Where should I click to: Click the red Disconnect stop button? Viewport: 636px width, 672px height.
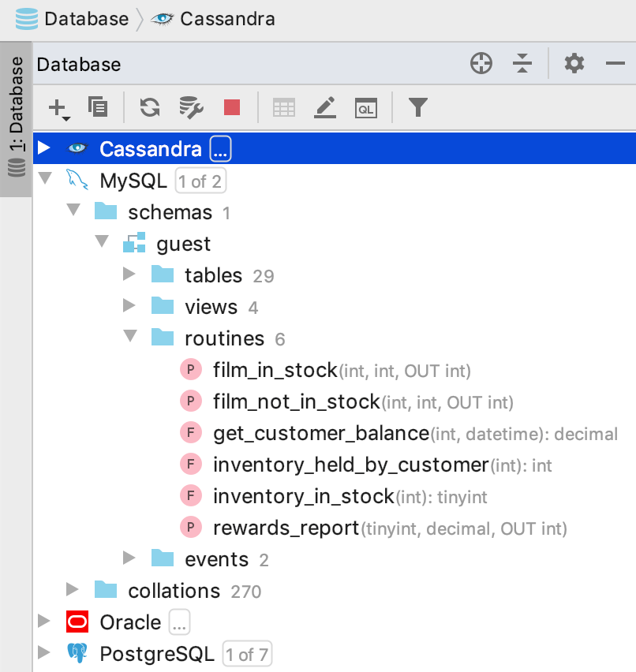pyautogui.click(x=232, y=107)
